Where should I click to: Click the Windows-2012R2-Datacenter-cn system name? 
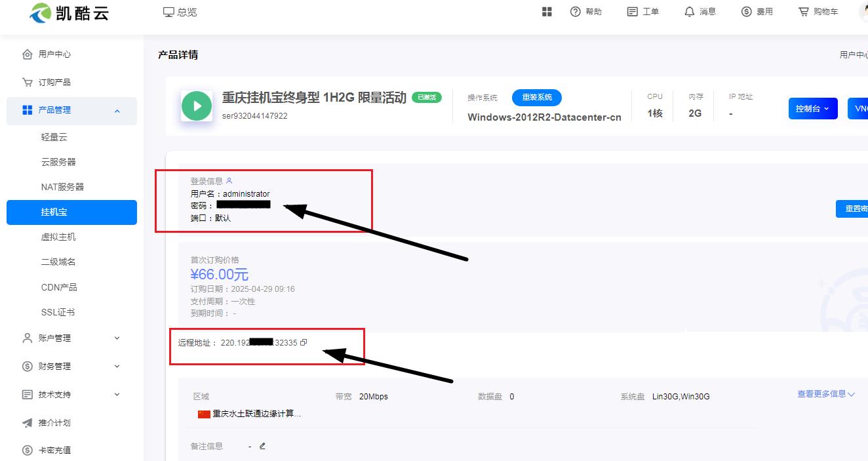544,117
